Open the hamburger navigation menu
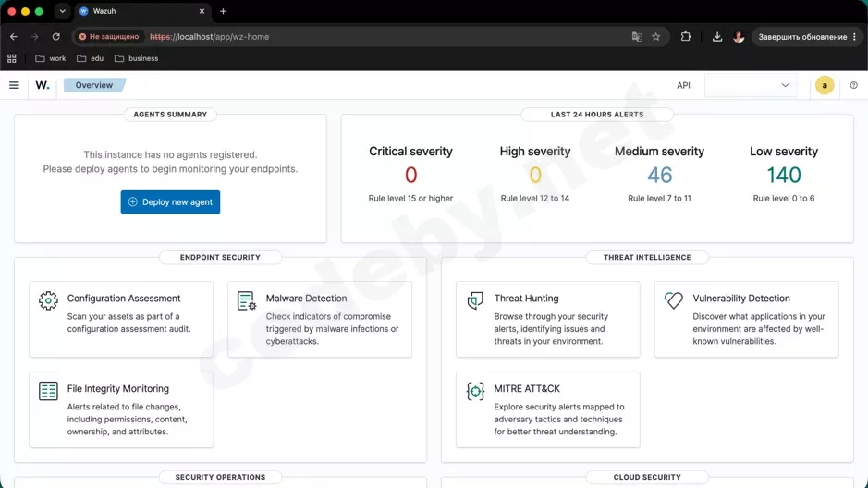This screenshot has width=868, height=488. [x=14, y=85]
